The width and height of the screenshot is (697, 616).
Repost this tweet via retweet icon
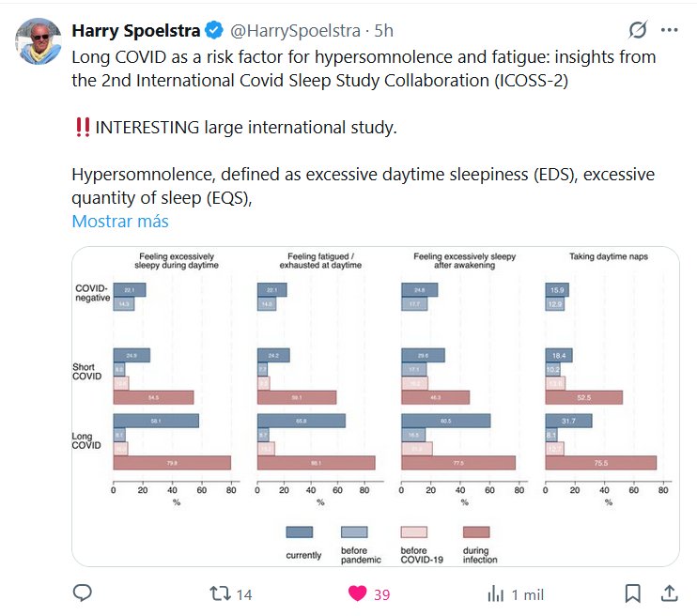click(219, 593)
